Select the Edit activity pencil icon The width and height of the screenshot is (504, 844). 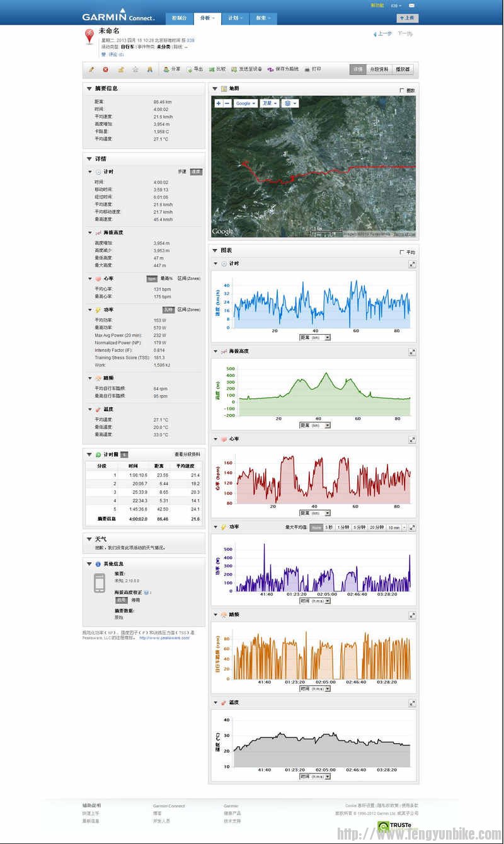(91, 69)
